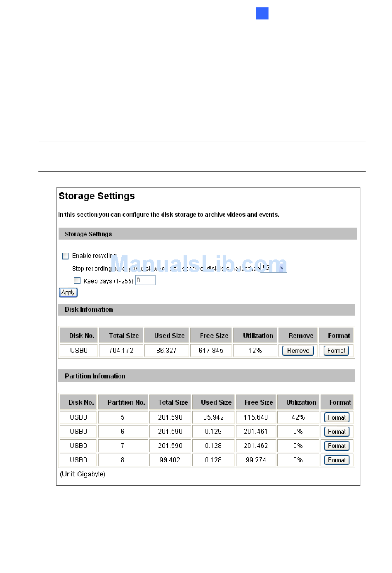This screenshot has height=573, width=392.
Task: Select the 42% utilization cell
Action: pyautogui.click(x=298, y=417)
